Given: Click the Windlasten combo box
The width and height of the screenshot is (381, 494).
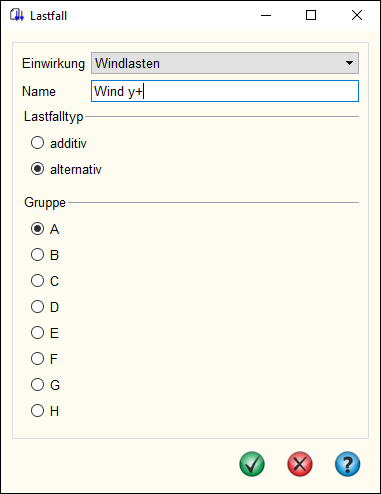Looking at the screenshot, I should click(x=225, y=63).
